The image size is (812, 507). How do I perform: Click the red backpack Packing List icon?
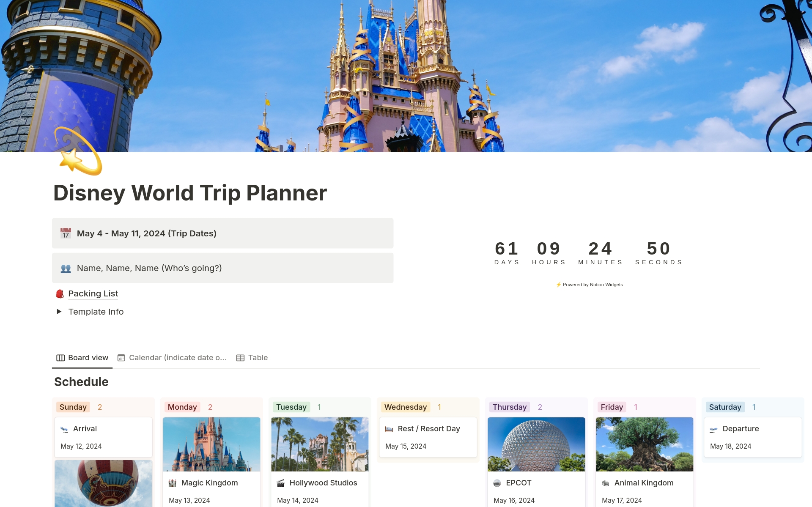click(x=60, y=294)
